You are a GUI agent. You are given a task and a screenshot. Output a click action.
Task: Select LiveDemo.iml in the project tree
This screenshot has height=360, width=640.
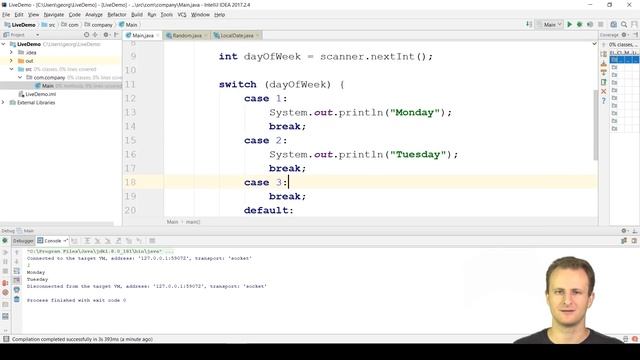click(37, 94)
